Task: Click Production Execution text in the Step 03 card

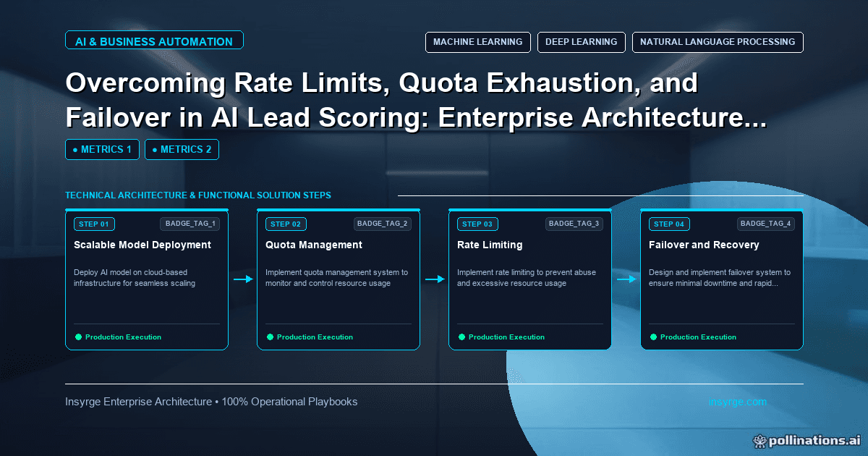Action: pos(506,337)
